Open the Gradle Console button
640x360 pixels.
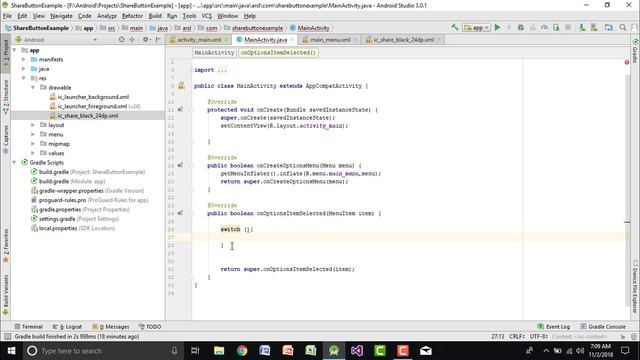click(603, 327)
